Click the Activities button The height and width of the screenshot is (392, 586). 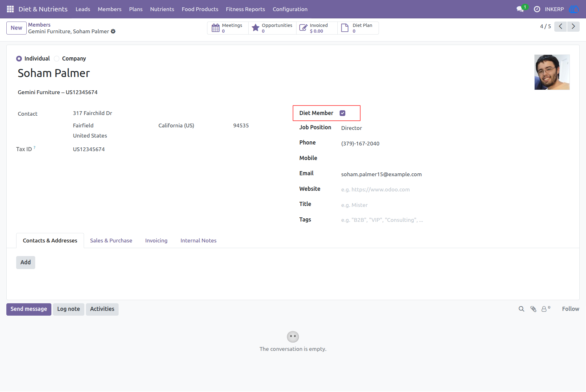tap(102, 309)
